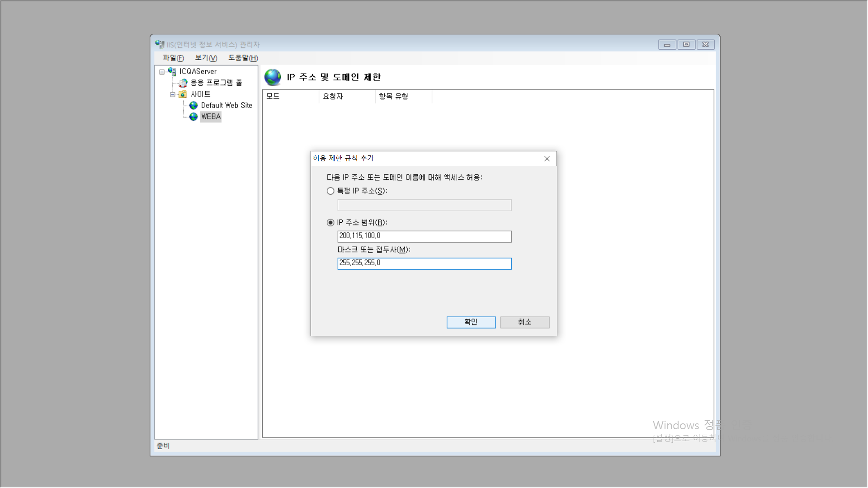Click the WEBA site globe icon
The width and height of the screenshot is (868, 488).
193,117
